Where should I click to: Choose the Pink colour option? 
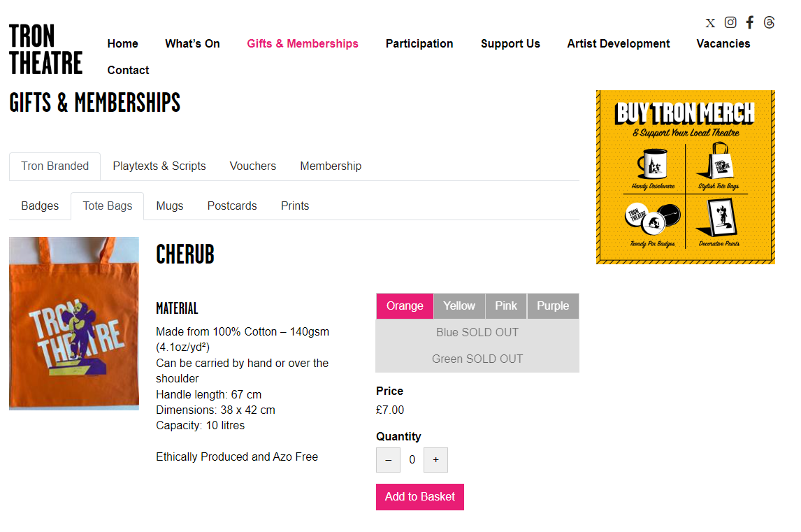point(506,305)
